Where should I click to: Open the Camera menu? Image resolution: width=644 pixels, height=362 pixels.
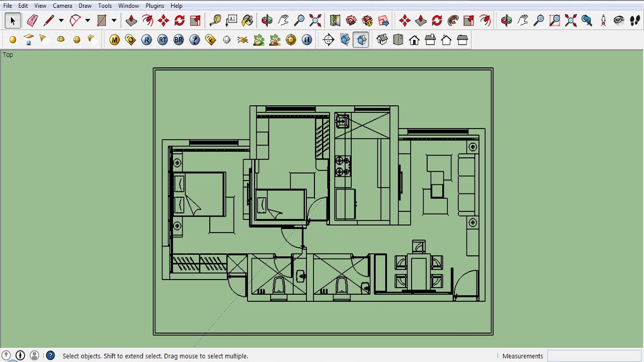click(x=62, y=6)
